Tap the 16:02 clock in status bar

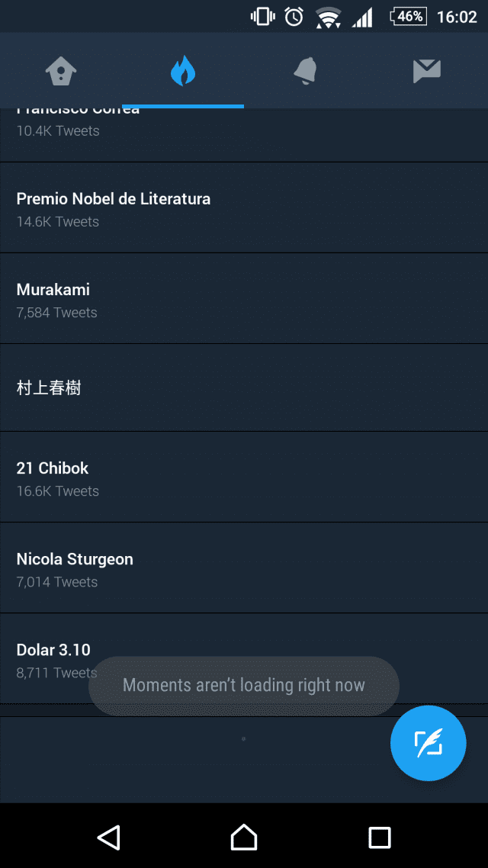(457, 17)
